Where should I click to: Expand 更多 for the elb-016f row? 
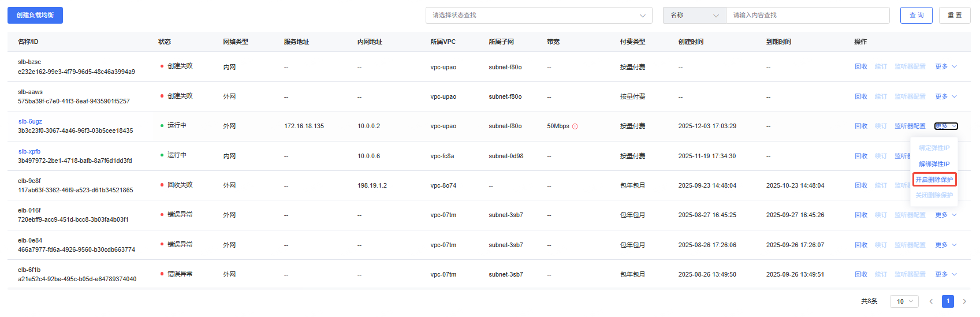tap(945, 215)
